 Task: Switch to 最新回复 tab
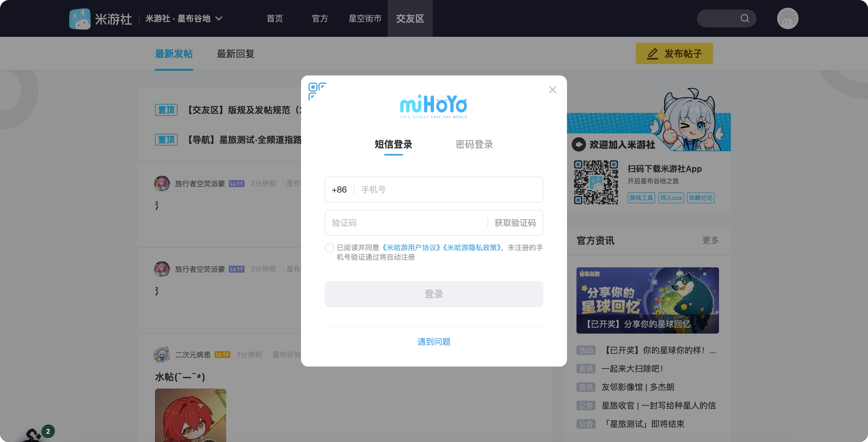pos(235,53)
